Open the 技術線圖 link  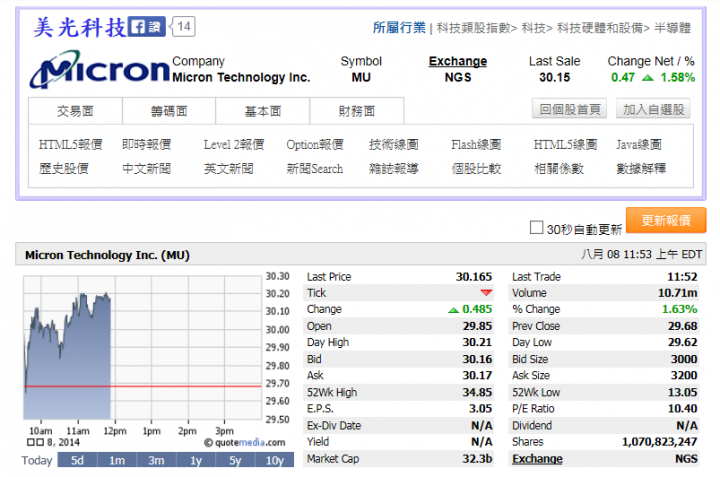point(394,145)
